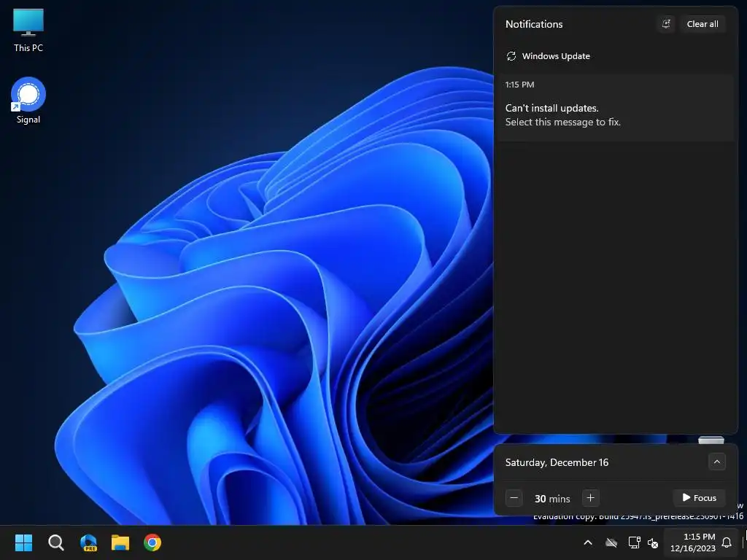The image size is (747, 560).
Task: Increase focus session minutes
Action: pos(590,498)
